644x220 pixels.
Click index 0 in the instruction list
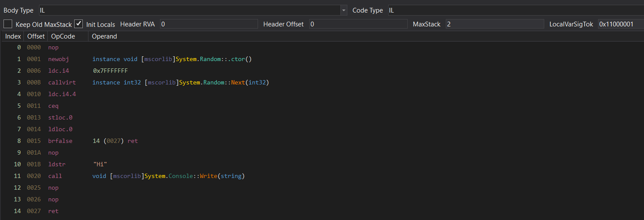19,47
